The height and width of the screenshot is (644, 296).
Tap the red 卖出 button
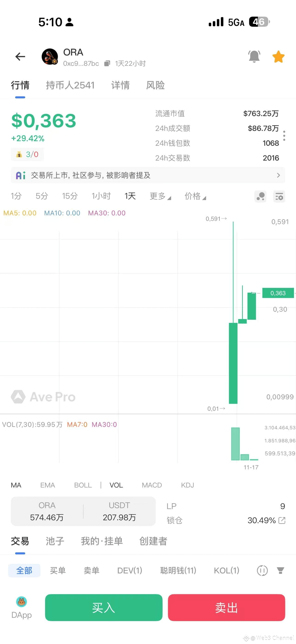click(x=226, y=607)
